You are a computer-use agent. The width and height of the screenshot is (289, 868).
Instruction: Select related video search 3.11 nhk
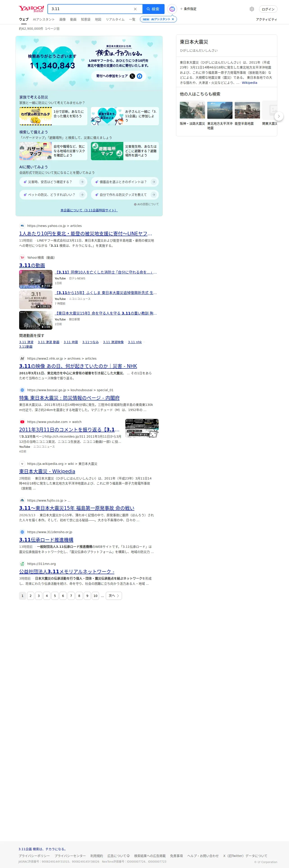pyautogui.click(x=135, y=342)
